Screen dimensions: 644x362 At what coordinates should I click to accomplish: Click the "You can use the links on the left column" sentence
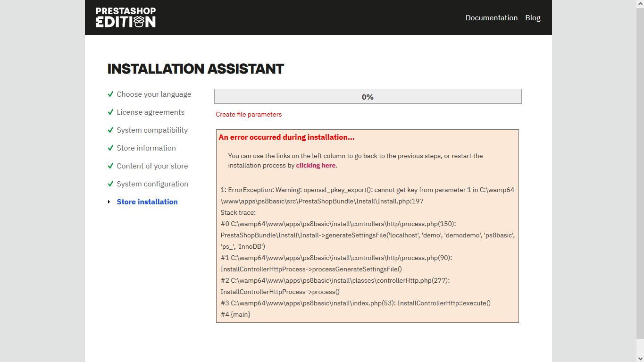coord(355,160)
